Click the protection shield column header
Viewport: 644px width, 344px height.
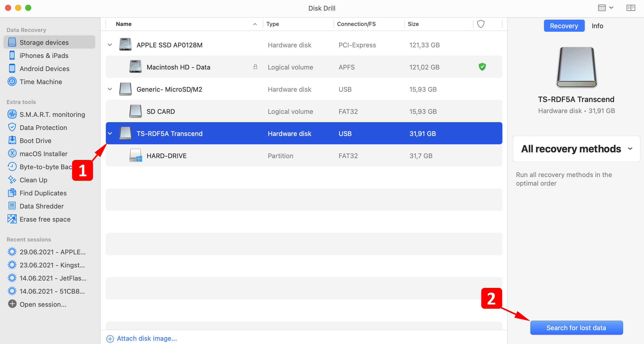481,24
